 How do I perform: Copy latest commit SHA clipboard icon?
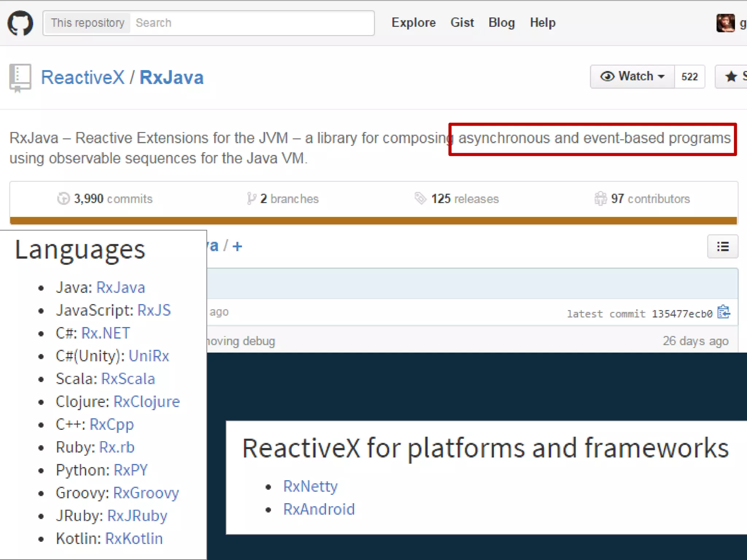click(724, 312)
